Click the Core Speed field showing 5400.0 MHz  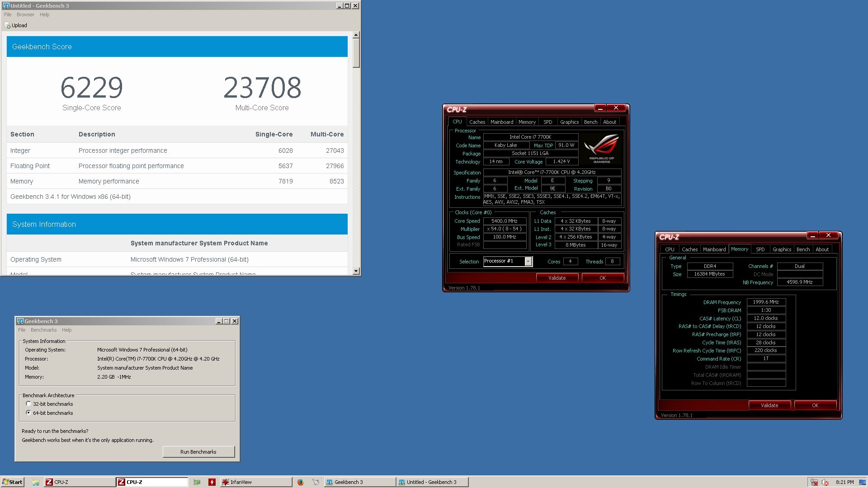point(505,221)
